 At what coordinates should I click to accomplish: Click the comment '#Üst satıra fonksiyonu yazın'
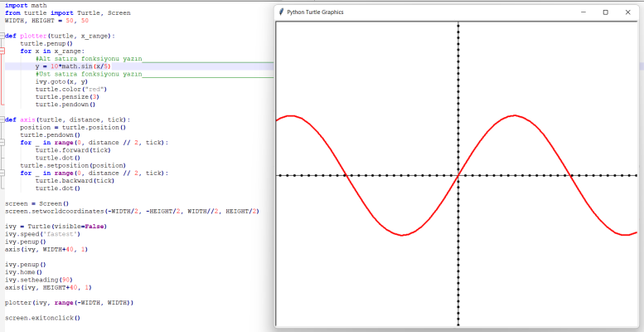[89, 74]
